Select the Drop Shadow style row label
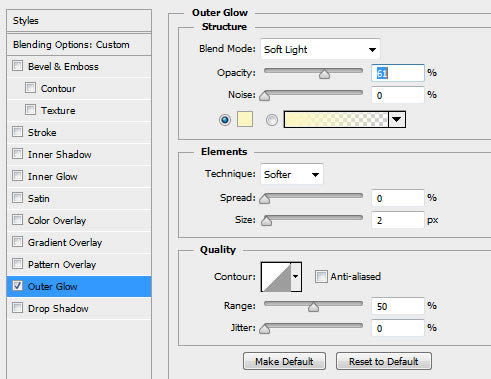 coord(58,309)
